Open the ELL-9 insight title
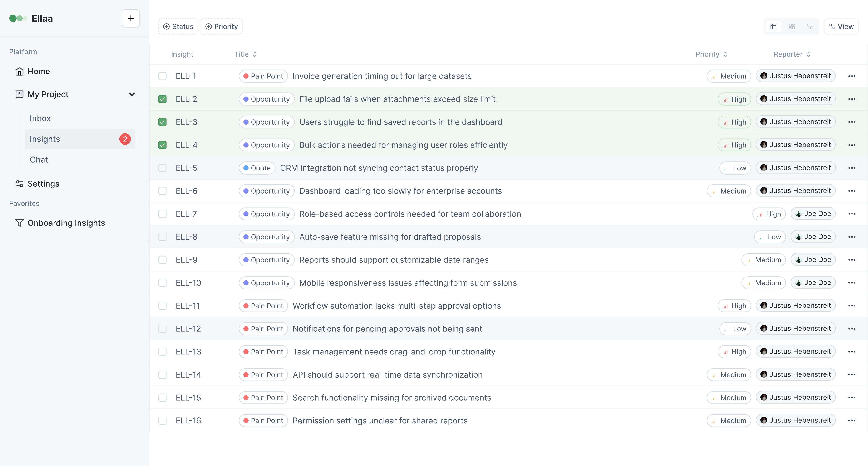 click(x=394, y=260)
